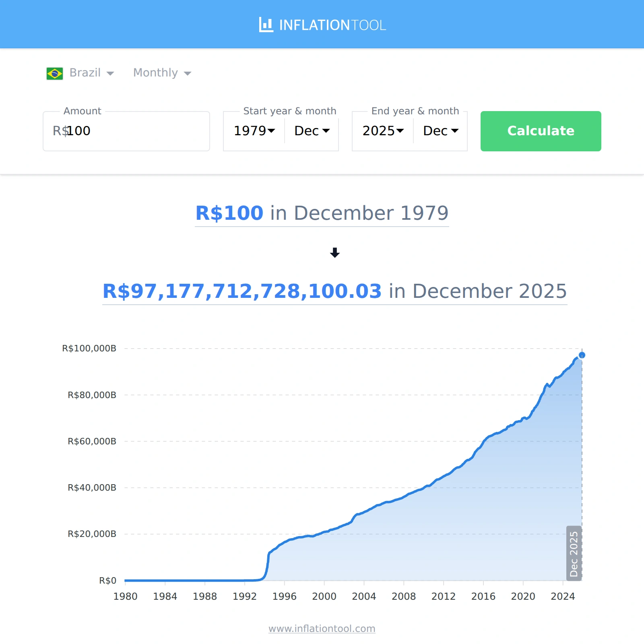
Task: Click the down arrow between results
Action: click(x=334, y=253)
